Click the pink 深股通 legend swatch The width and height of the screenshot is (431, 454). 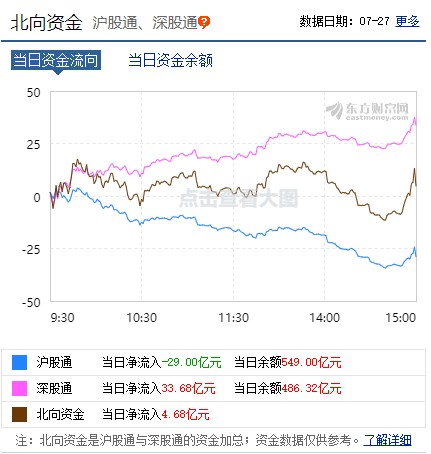(x=19, y=388)
